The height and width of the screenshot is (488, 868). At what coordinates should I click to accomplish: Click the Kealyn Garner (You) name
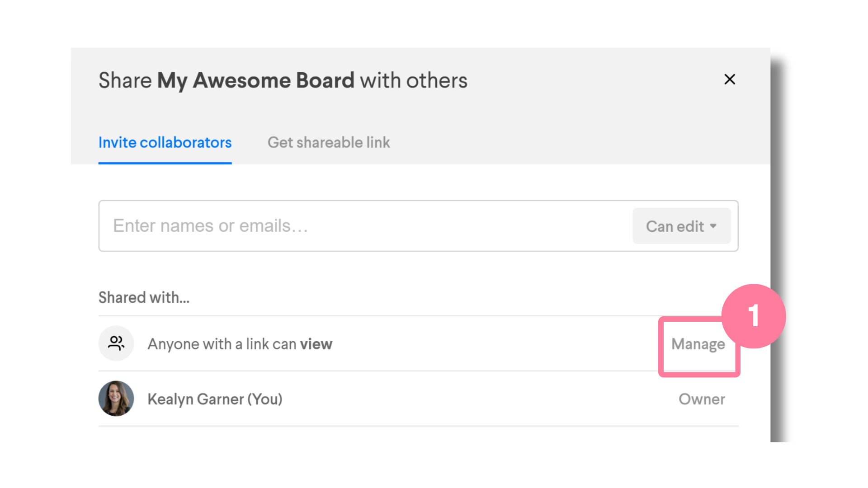[x=215, y=399]
